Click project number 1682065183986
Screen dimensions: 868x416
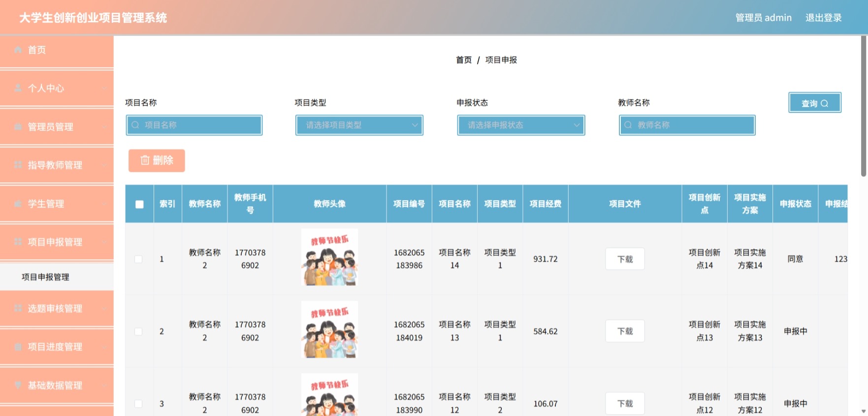409,259
